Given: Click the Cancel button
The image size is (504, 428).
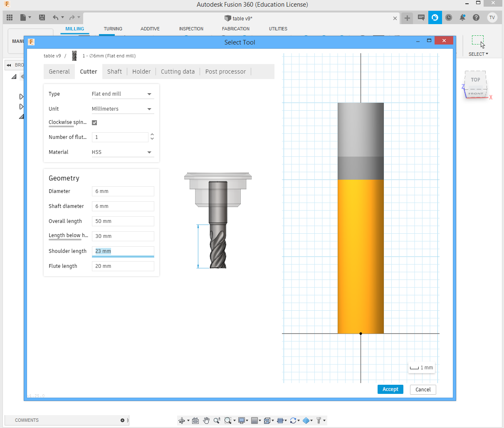Looking at the screenshot, I should coord(423,390).
